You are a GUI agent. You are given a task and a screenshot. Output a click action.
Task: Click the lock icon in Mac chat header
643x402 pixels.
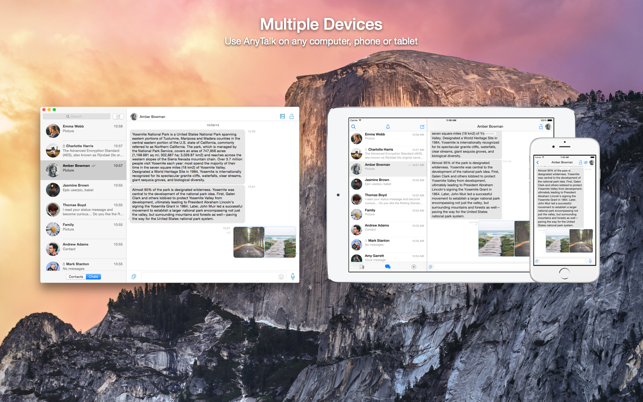click(x=292, y=116)
